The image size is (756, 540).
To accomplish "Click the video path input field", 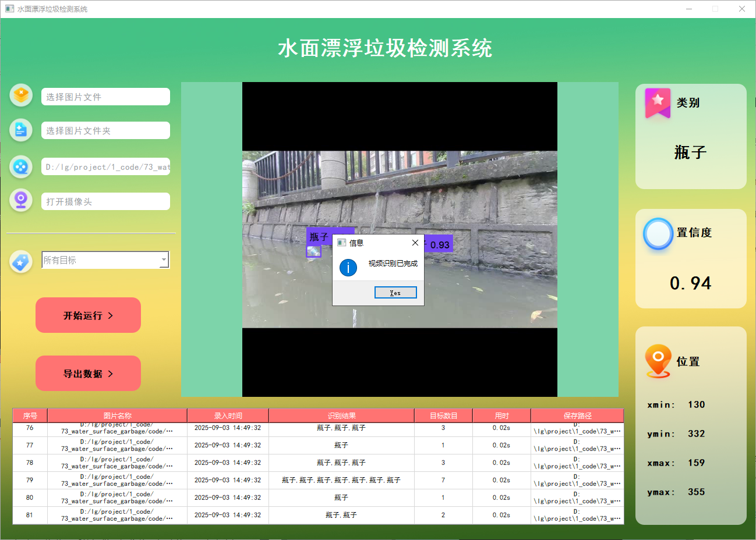I will [x=105, y=166].
